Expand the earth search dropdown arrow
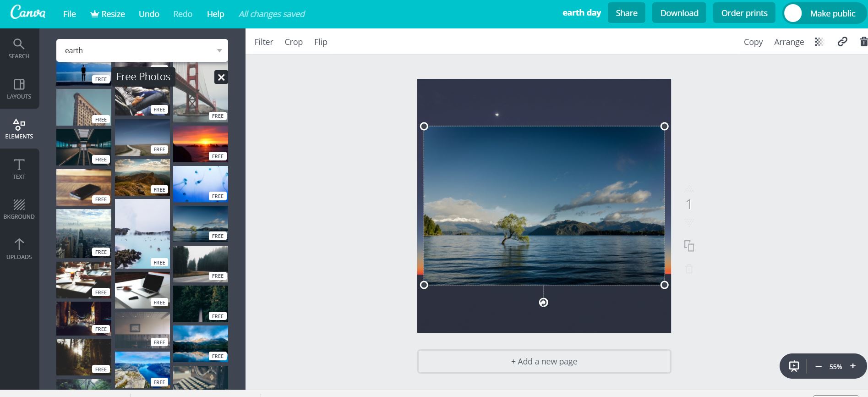Image resolution: width=868 pixels, height=397 pixels. tap(219, 50)
